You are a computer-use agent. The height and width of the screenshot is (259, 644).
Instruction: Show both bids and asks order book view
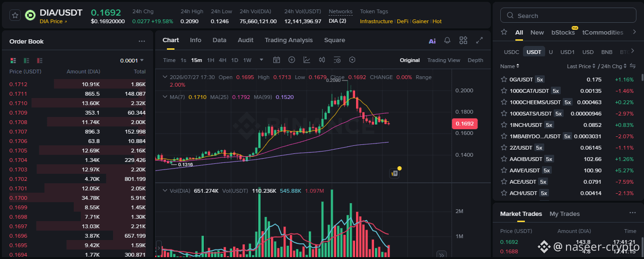pos(13,61)
